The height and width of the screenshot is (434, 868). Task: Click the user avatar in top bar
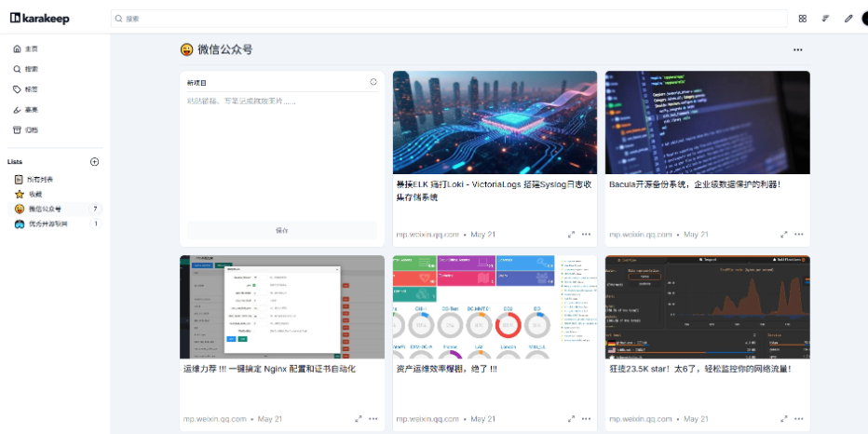[x=864, y=19]
